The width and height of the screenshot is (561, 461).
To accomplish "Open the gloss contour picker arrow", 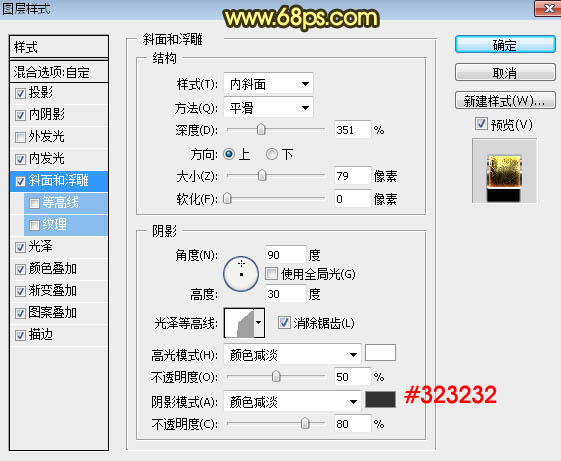I will click(x=259, y=323).
